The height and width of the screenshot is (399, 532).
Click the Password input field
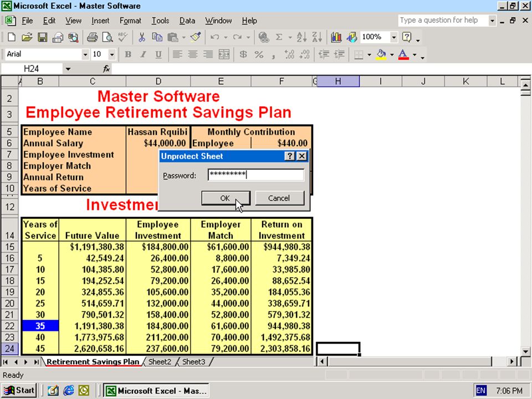pyautogui.click(x=256, y=175)
